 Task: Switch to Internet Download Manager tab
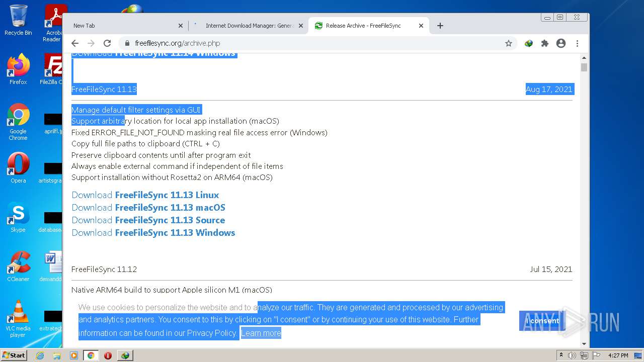249,26
